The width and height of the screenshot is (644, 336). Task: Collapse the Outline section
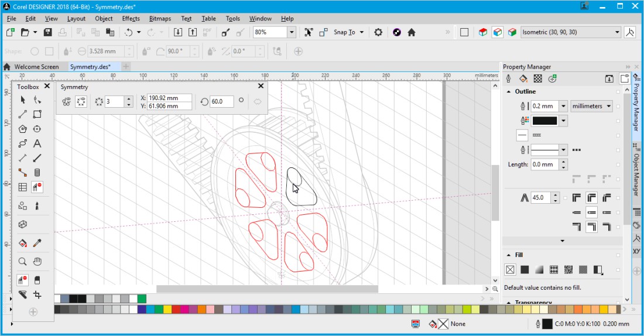click(x=509, y=91)
